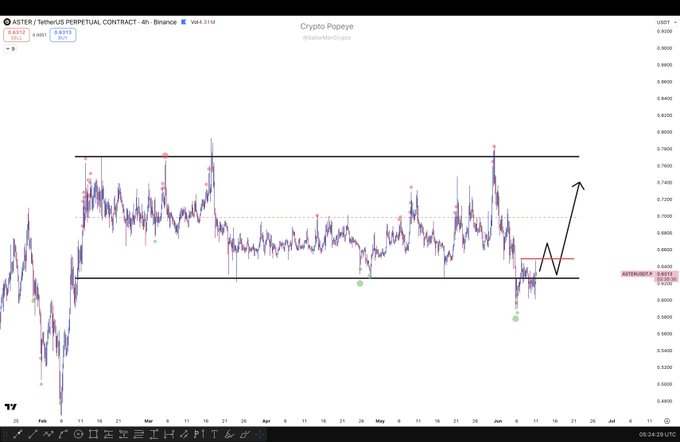680x442 pixels.
Task: Click the ASTER symbol logo icon
Action: click(7, 22)
